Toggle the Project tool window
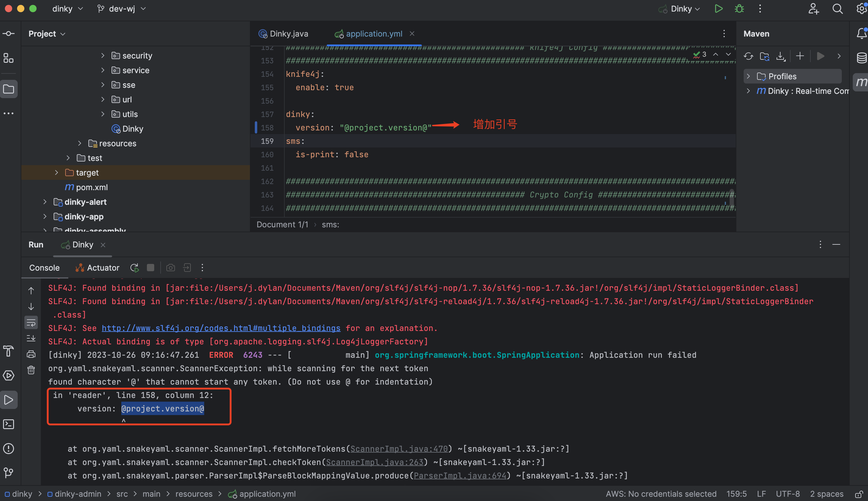This screenshot has width=868, height=501. 9,90
